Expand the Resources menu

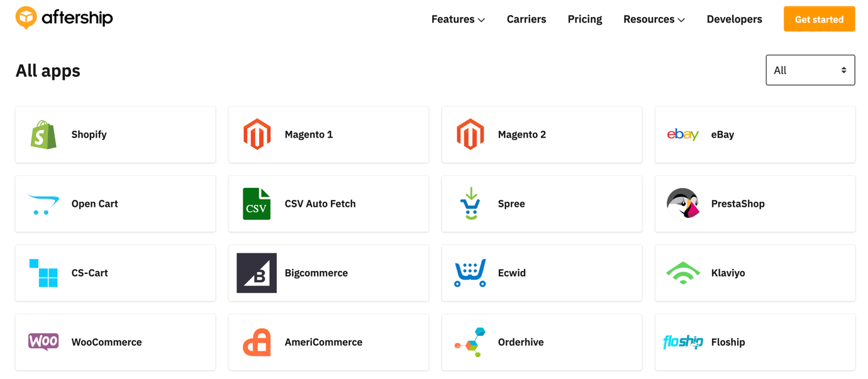pyautogui.click(x=654, y=19)
